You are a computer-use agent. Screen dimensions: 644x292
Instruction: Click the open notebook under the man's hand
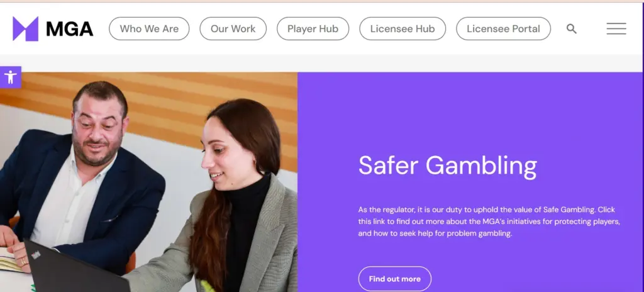10,260
